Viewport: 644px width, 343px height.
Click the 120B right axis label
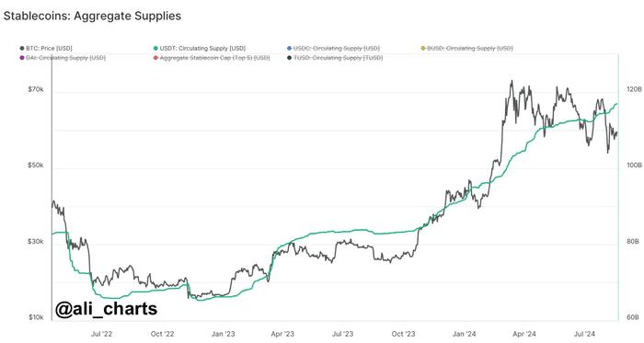(x=634, y=89)
